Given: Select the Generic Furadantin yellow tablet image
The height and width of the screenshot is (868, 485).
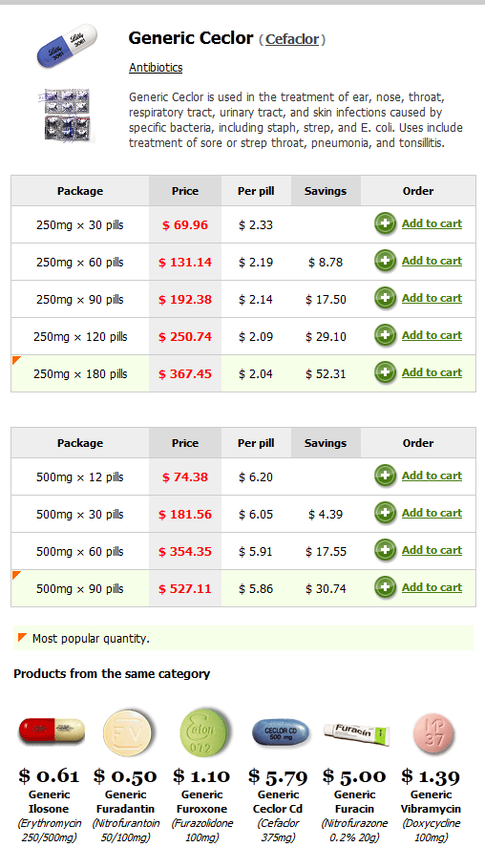Looking at the screenshot, I should tap(127, 733).
